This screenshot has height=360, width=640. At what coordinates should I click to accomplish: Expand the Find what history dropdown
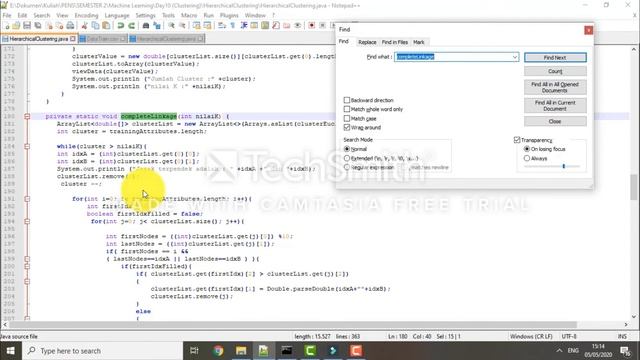coord(515,57)
